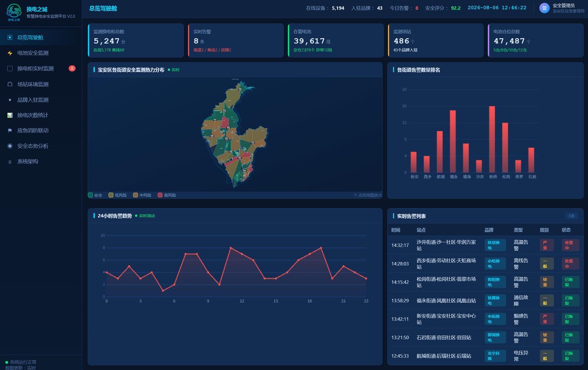Click the 时间 column header

click(x=396, y=230)
